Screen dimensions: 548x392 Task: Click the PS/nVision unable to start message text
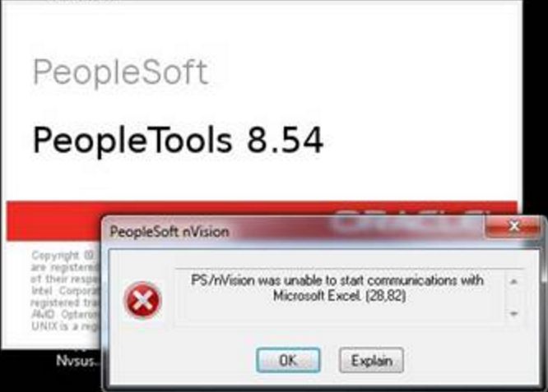point(337,288)
